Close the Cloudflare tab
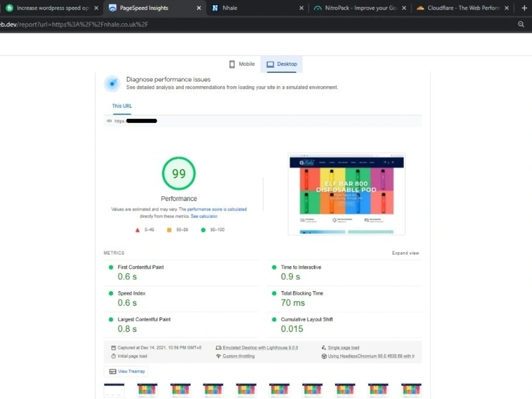This screenshot has width=532, height=399. coord(506,8)
